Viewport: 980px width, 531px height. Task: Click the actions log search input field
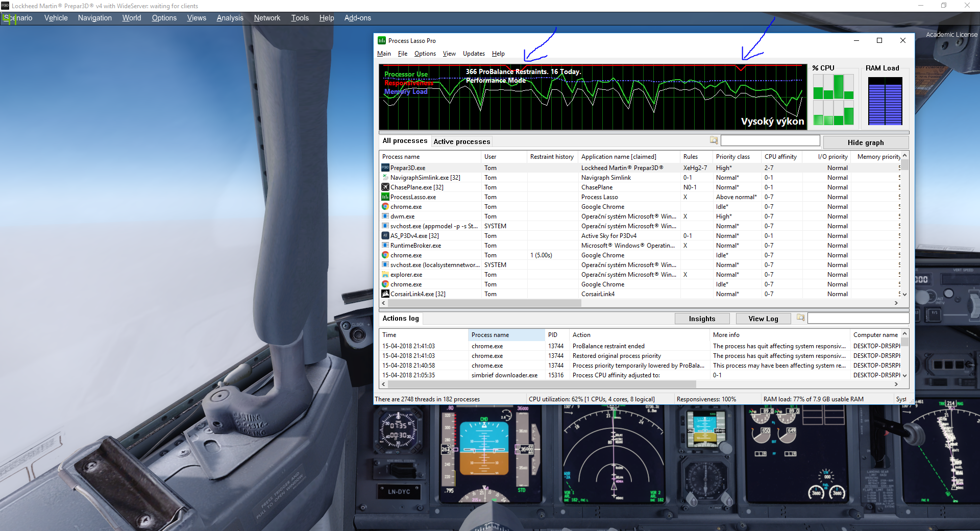(x=858, y=318)
